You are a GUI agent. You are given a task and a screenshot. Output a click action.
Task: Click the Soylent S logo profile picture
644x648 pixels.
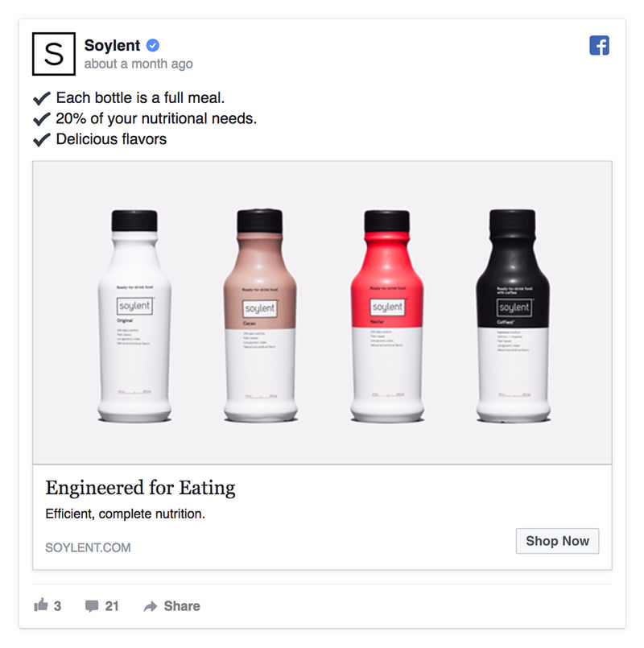click(x=54, y=54)
